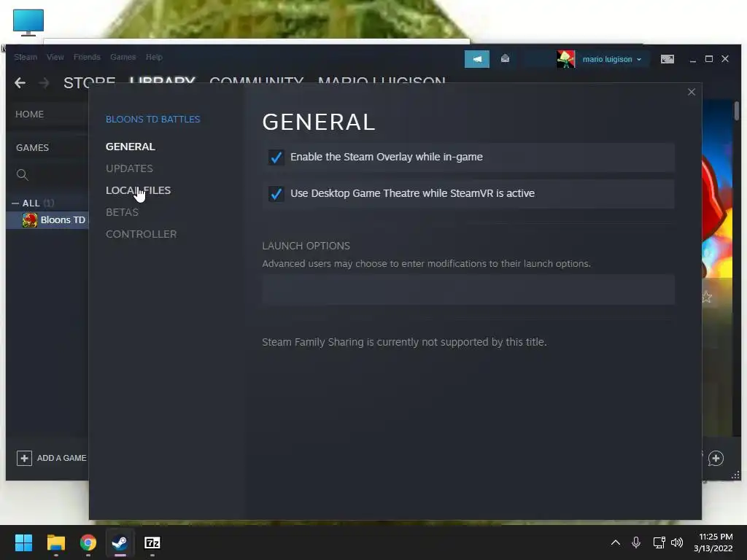Viewport: 747px width, 560px height.
Task: Open the View menu
Action: point(55,57)
